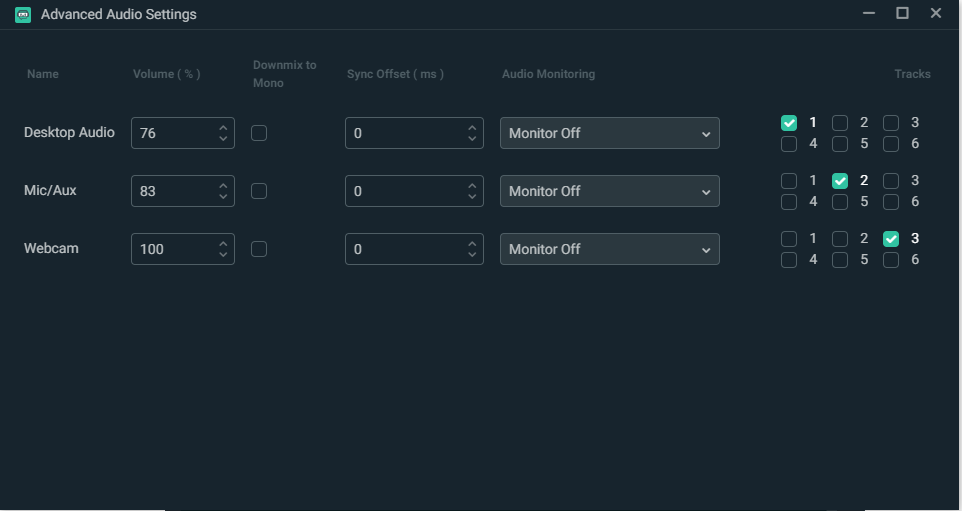962x511 pixels.
Task: Uncheck track 1 for Desktop Audio
Action: [x=789, y=123]
